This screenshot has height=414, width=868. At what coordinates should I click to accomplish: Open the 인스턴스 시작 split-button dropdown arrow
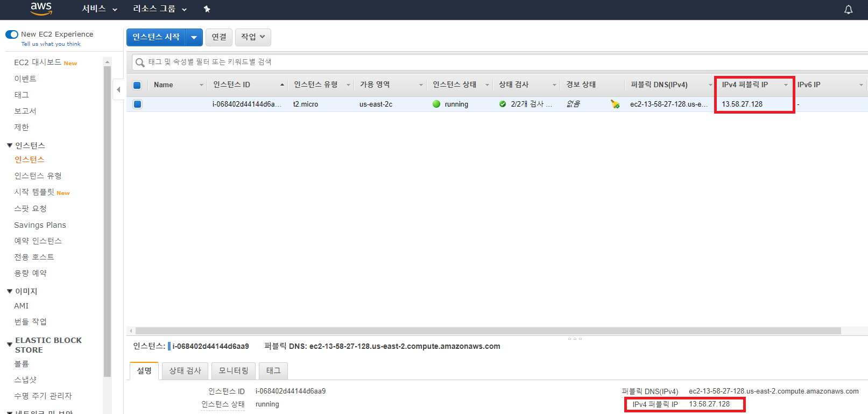(194, 37)
